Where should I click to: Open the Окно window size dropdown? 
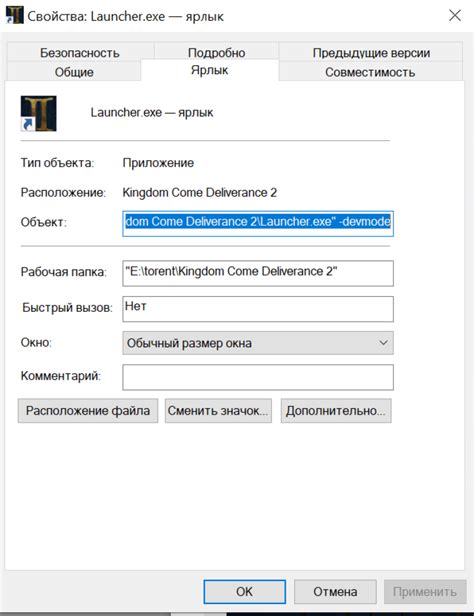pos(258,343)
